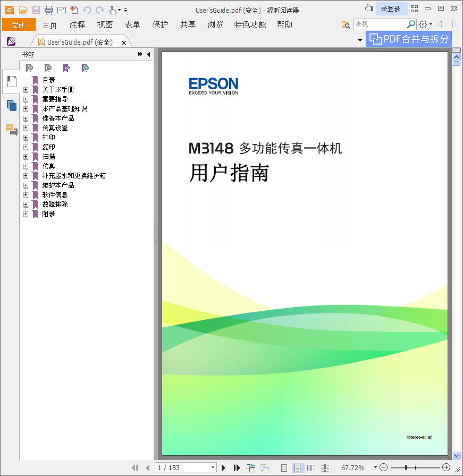463x476 pixels.
Task: Select continuous page view icon
Action: pos(297,468)
